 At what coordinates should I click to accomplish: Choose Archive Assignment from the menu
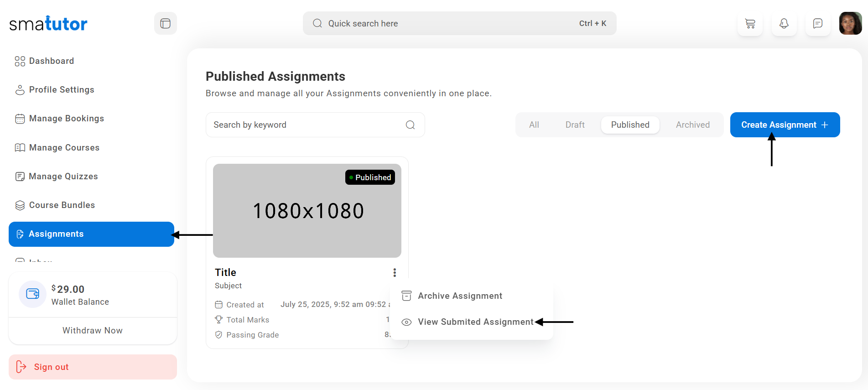coord(460,296)
